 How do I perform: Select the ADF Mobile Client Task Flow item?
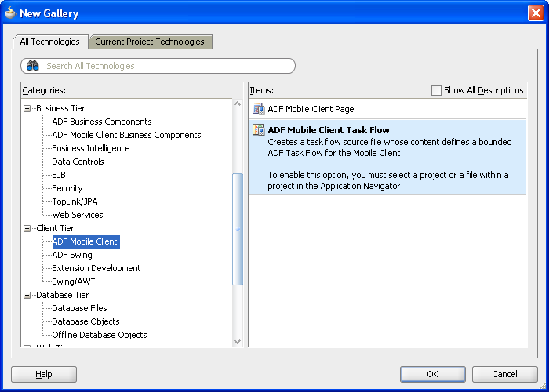click(x=387, y=158)
